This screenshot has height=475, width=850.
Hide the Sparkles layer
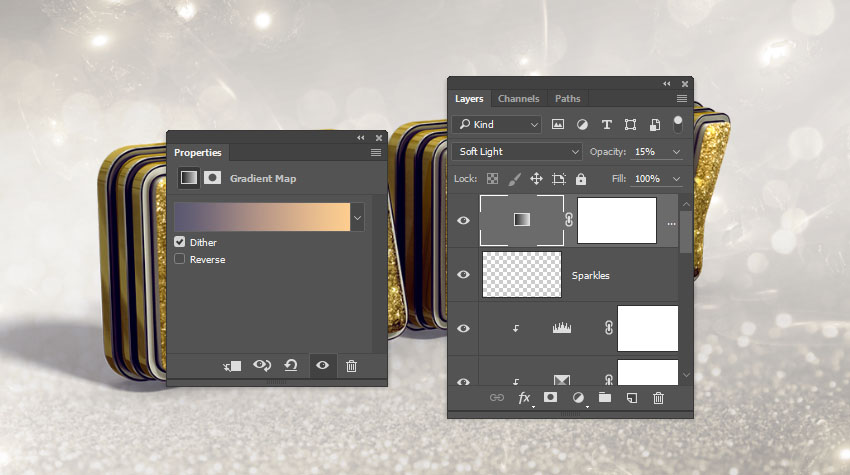(463, 274)
